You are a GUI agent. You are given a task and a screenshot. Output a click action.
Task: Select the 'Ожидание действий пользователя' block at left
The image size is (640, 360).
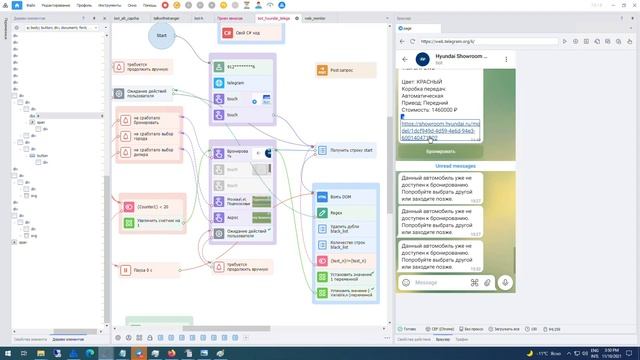(142, 93)
